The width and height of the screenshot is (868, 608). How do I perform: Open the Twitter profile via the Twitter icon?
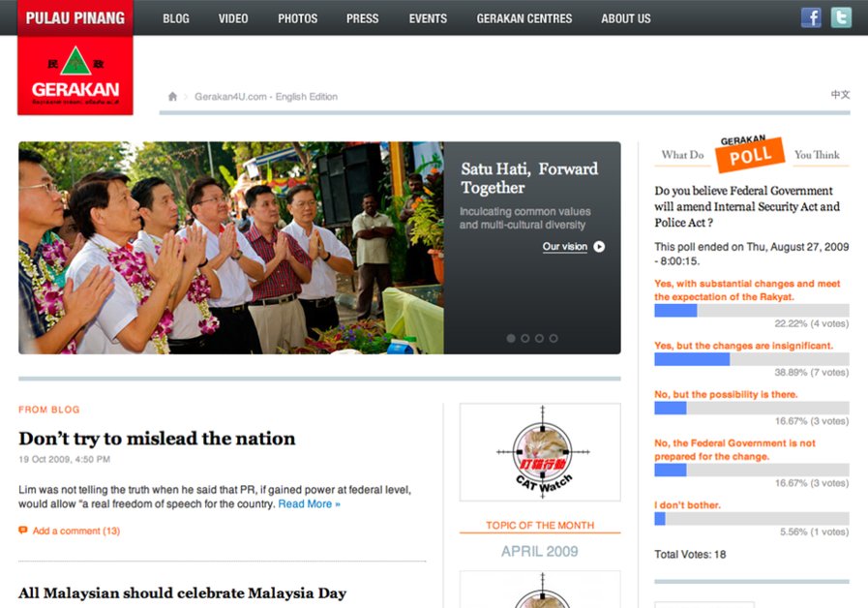tap(841, 16)
